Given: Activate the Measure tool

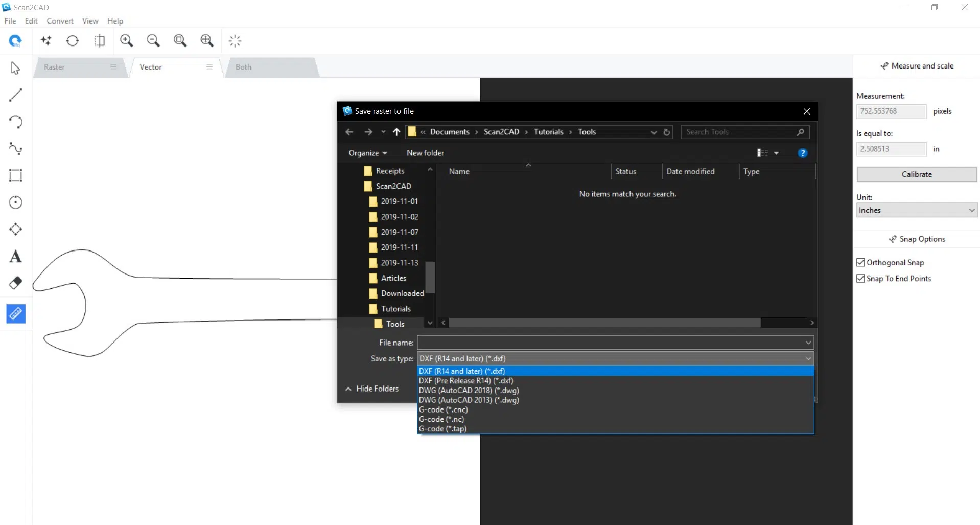Looking at the screenshot, I should tap(15, 314).
